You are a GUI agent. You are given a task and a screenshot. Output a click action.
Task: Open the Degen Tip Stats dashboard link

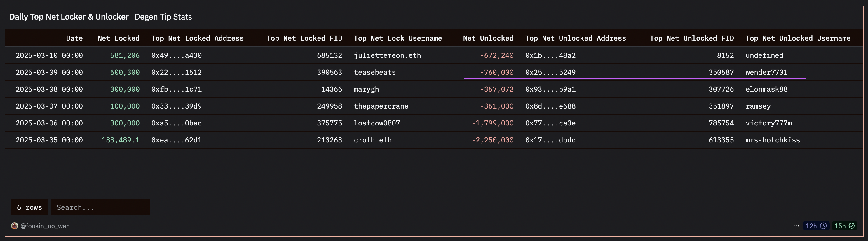[163, 17]
